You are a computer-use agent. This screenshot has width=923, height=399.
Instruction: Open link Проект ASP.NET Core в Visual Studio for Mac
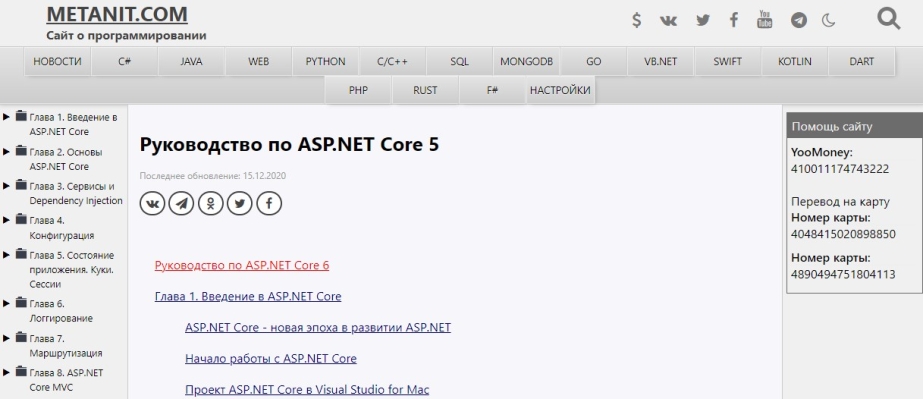(307, 390)
